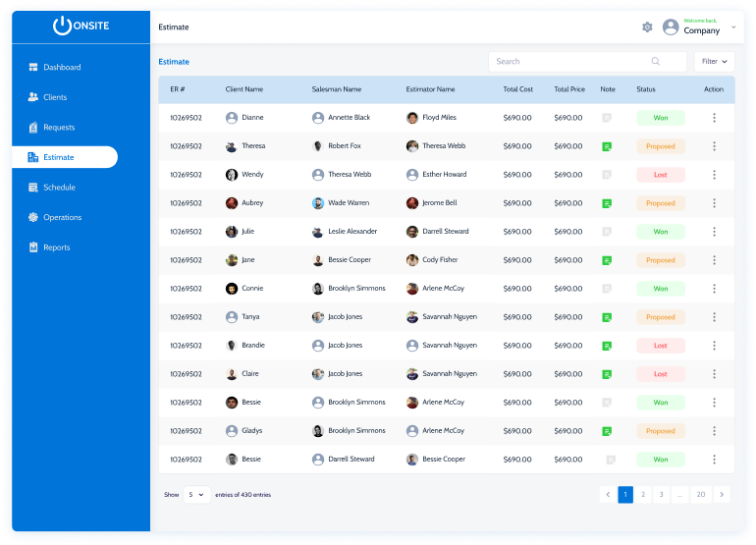Screen dimensions: 756x545
Task: Click the Won status badge for Dianne
Action: [x=661, y=118]
